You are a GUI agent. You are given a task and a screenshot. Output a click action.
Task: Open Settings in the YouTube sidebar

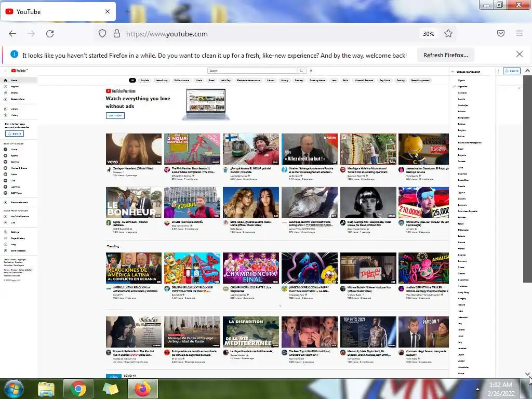(x=19, y=232)
